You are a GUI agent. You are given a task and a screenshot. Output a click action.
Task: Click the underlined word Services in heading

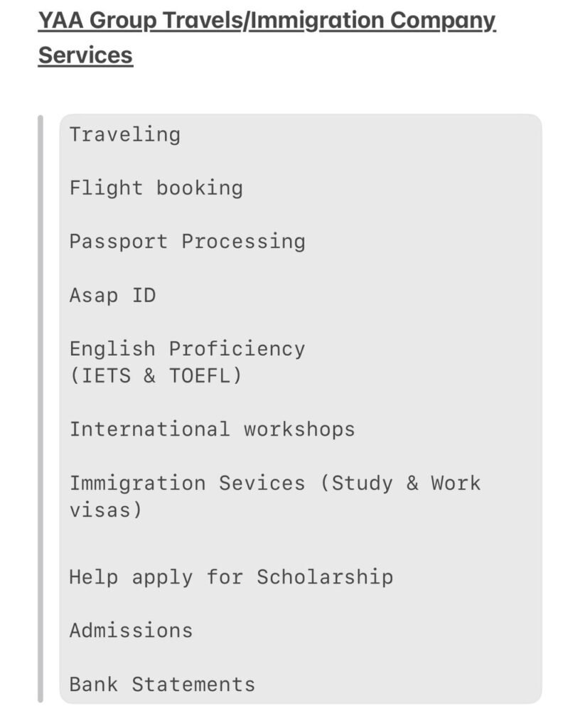[x=85, y=55]
